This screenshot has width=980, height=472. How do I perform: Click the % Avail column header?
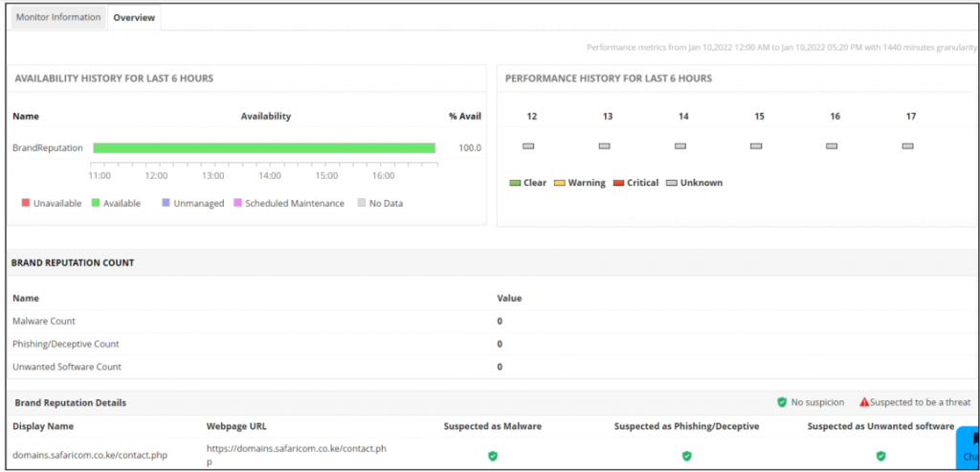(x=465, y=116)
